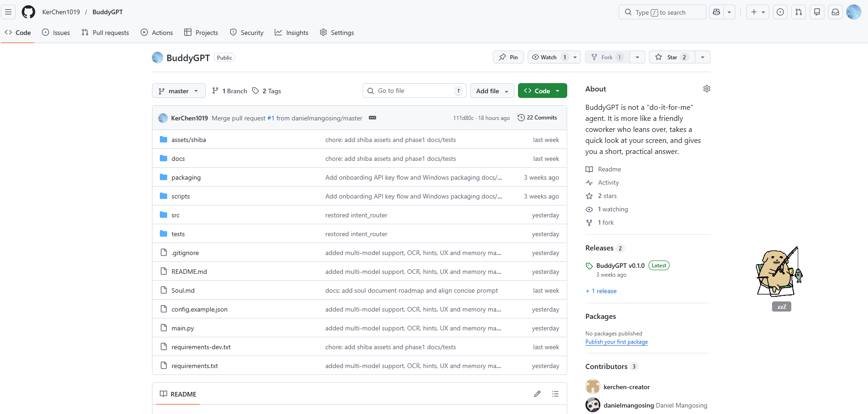
Task: Open the assets/shiba folder
Action: 189,140
